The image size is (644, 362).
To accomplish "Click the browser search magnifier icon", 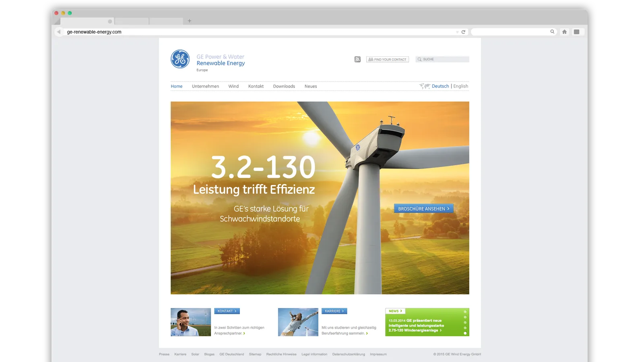I will [x=552, y=32].
